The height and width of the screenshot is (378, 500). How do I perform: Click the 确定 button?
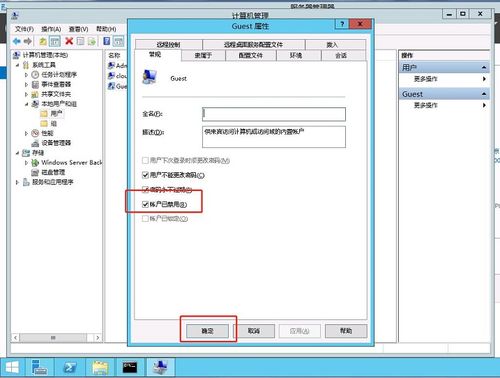coord(207,331)
